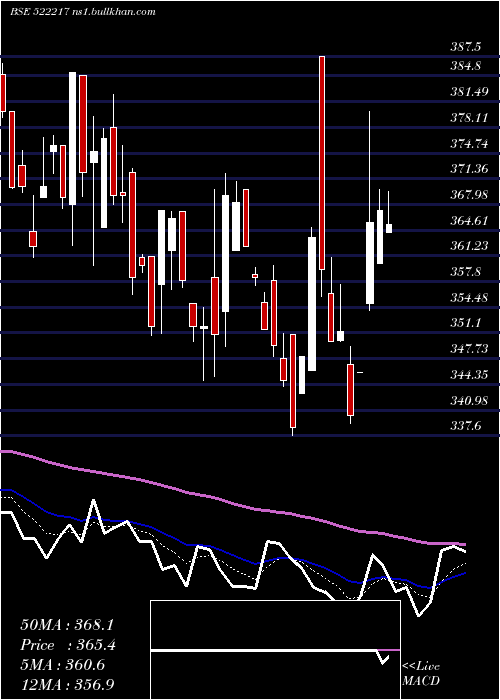Click the 354.48 price axis label
This screenshot has width=500, height=700.
[x=469, y=297]
